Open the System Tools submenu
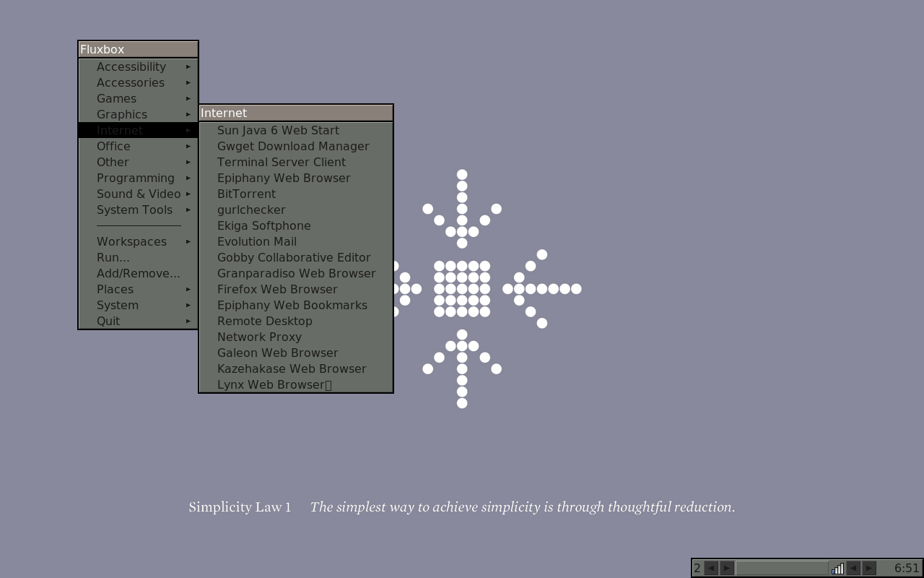924x578 pixels. click(x=138, y=210)
